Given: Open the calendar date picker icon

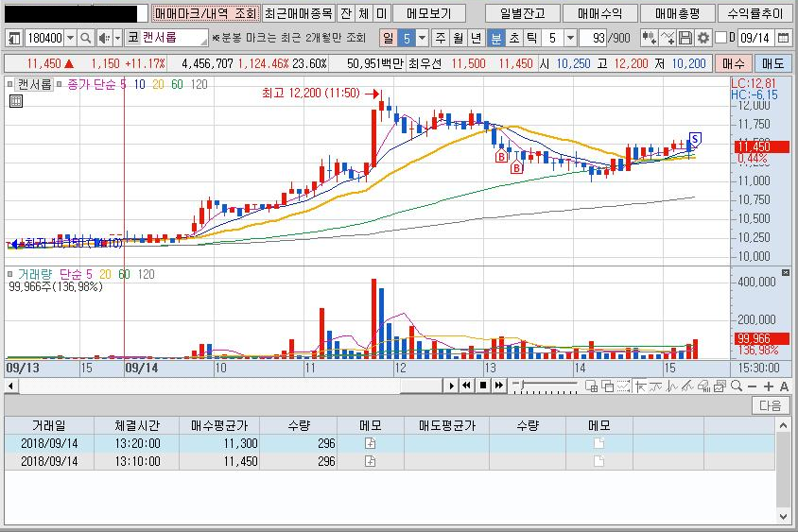Looking at the screenshot, I should pos(783,38).
